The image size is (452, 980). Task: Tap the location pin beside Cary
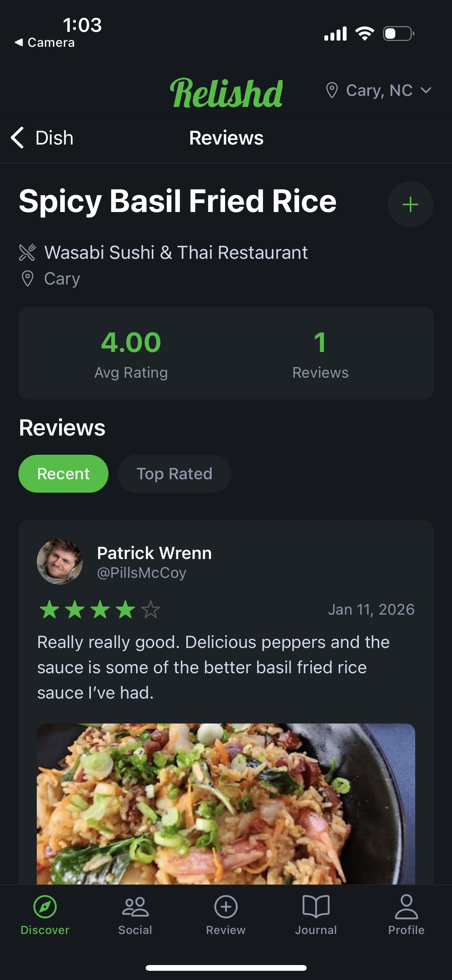[x=27, y=278]
